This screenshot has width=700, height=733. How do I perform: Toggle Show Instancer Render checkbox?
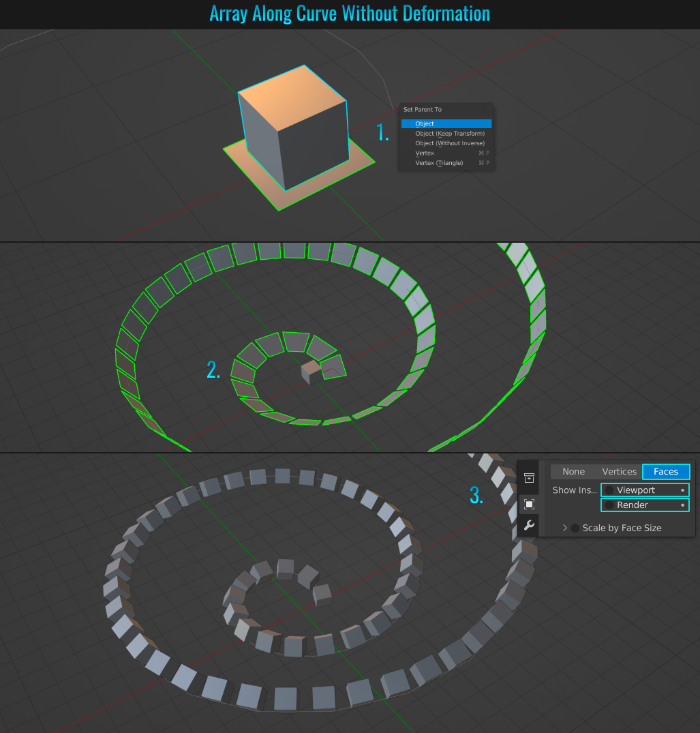(x=609, y=505)
